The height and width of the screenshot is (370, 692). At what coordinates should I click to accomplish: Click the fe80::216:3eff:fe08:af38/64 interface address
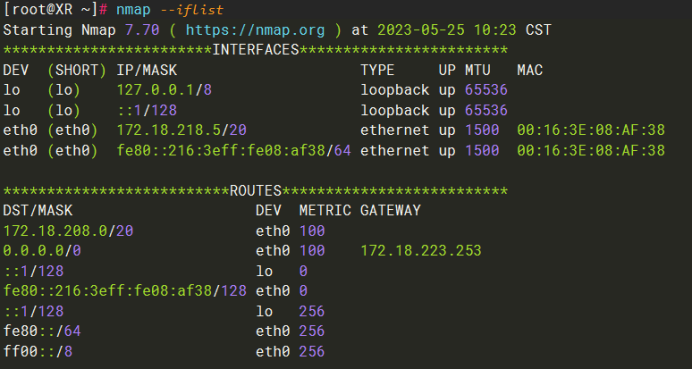click(x=234, y=151)
